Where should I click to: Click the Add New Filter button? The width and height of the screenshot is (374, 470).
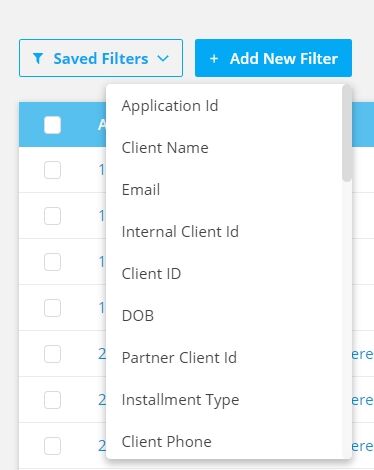pos(273,58)
